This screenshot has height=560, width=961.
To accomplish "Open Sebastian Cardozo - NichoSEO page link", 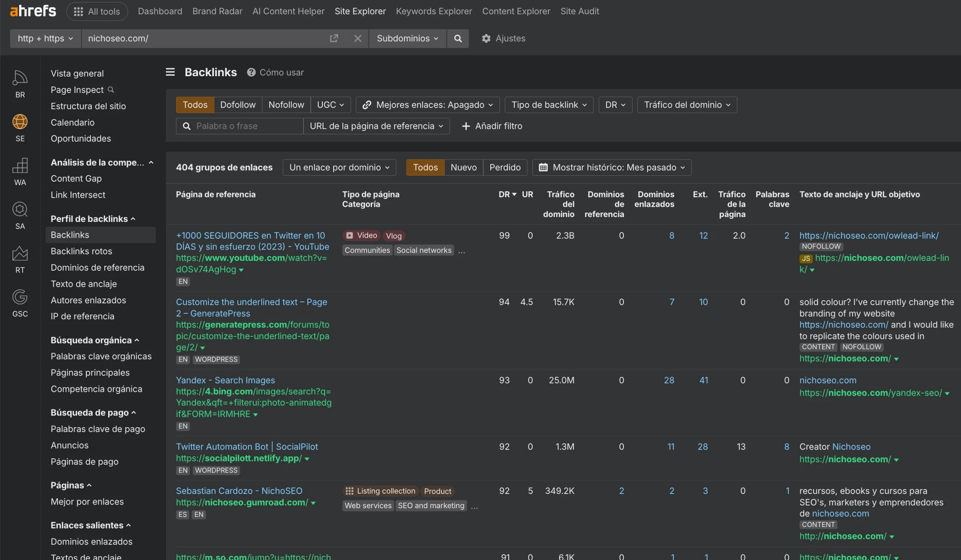I will (x=239, y=491).
